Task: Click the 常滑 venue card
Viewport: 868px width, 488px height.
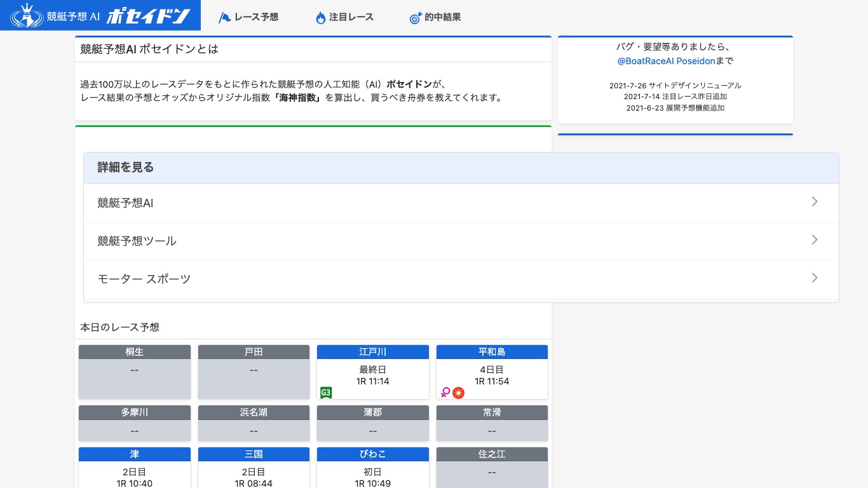Action: pyautogui.click(x=492, y=423)
